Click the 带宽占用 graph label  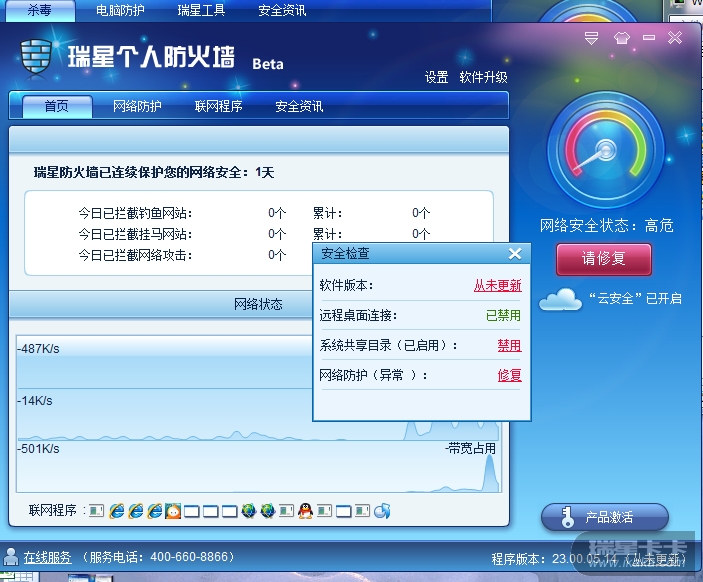click(471, 449)
